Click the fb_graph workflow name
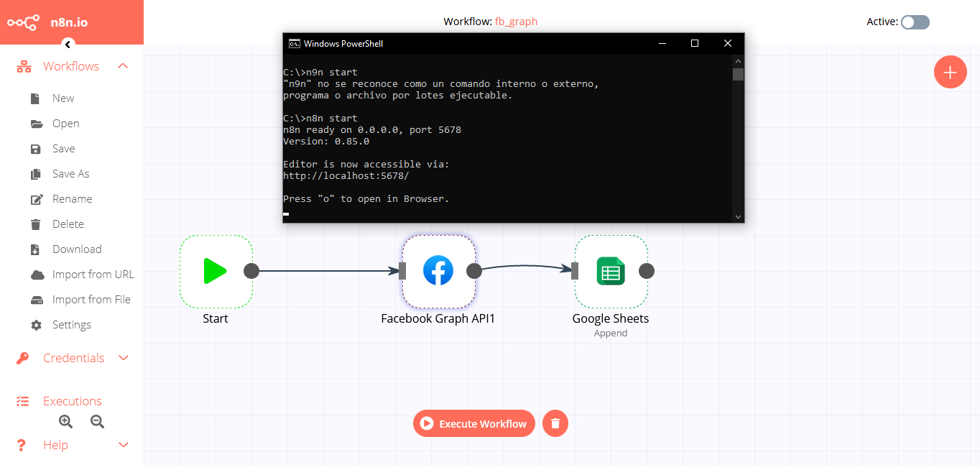 [516, 22]
